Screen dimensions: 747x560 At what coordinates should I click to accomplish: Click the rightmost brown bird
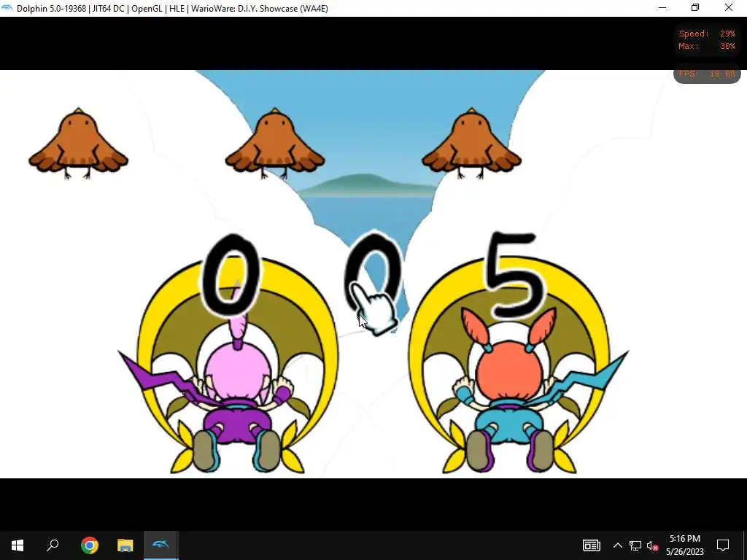(472, 144)
